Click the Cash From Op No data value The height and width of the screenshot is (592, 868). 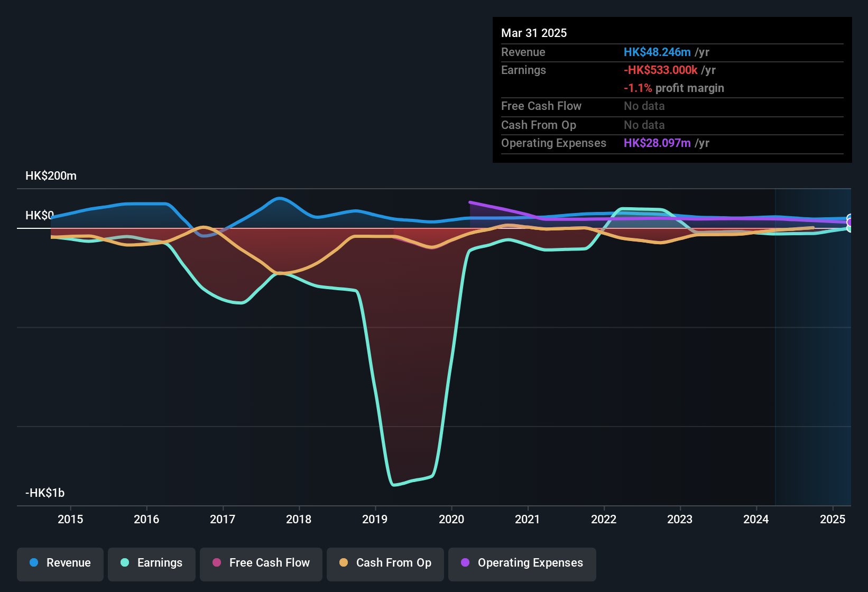point(644,125)
